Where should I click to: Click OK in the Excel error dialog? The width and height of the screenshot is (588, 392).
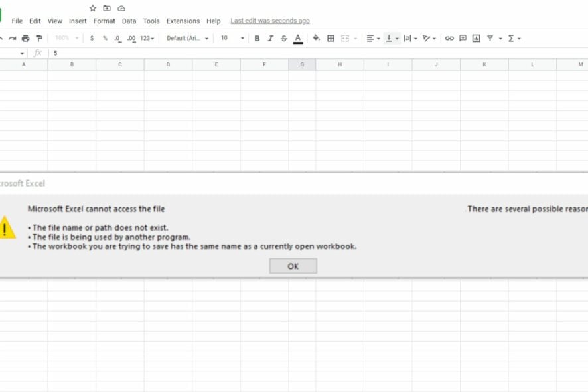(x=293, y=266)
